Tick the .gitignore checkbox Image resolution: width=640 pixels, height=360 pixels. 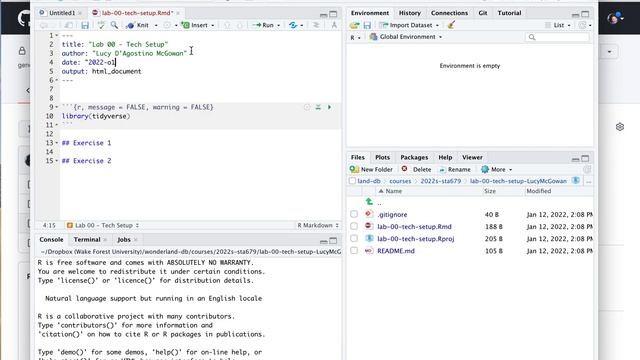pos(354,214)
